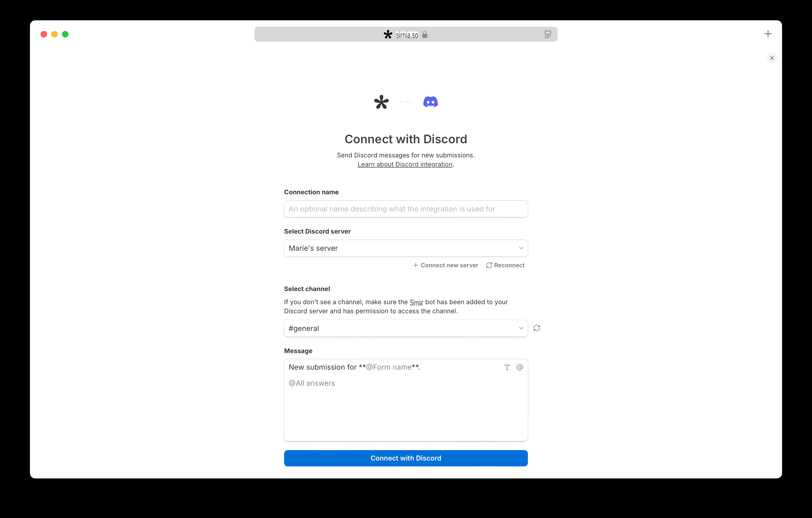The height and width of the screenshot is (518, 812).
Task: Click the lock icon in the address bar
Action: coord(424,34)
